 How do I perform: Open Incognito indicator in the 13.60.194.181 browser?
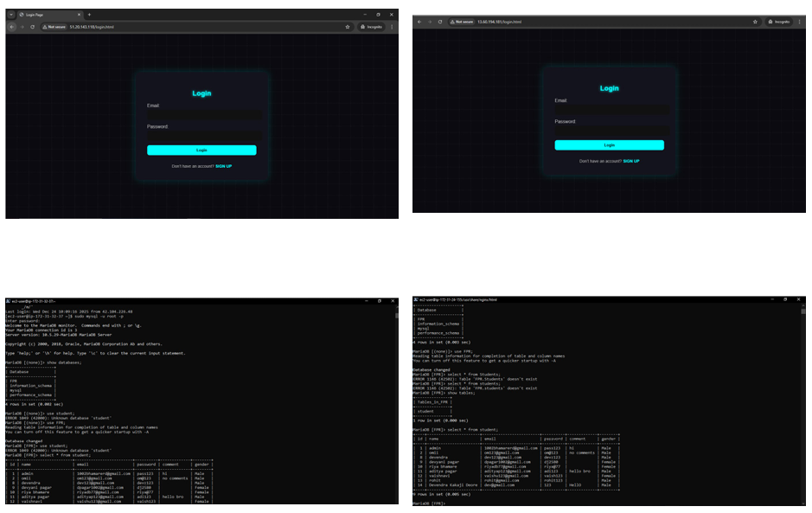pyautogui.click(x=779, y=22)
